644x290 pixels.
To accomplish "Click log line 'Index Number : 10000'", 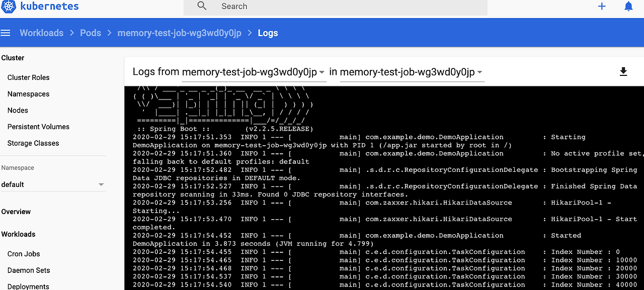I will click(x=385, y=260).
